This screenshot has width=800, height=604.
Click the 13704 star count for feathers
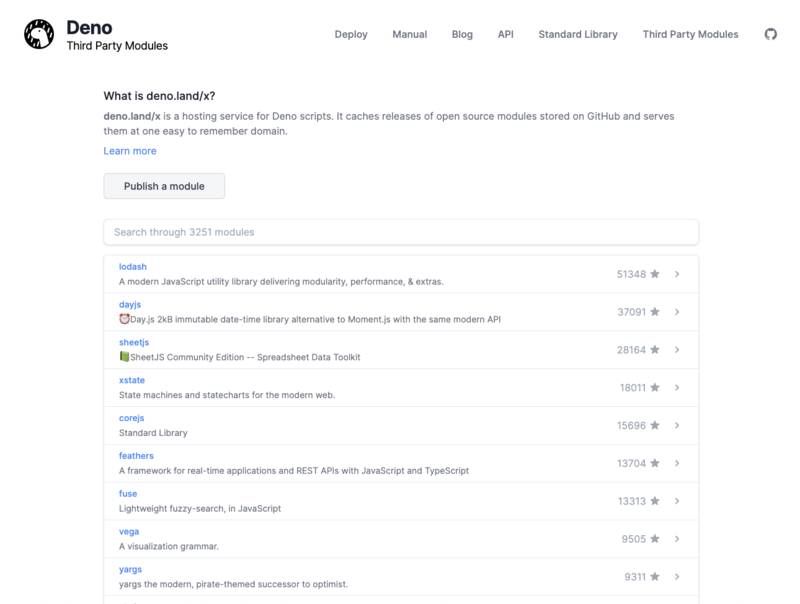click(x=631, y=463)
